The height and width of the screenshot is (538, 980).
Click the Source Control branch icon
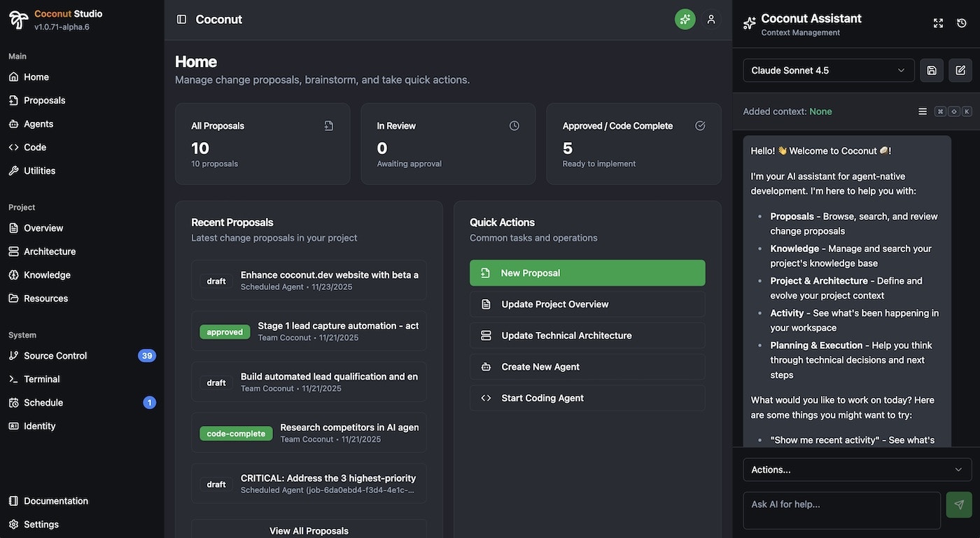[13, 356]
